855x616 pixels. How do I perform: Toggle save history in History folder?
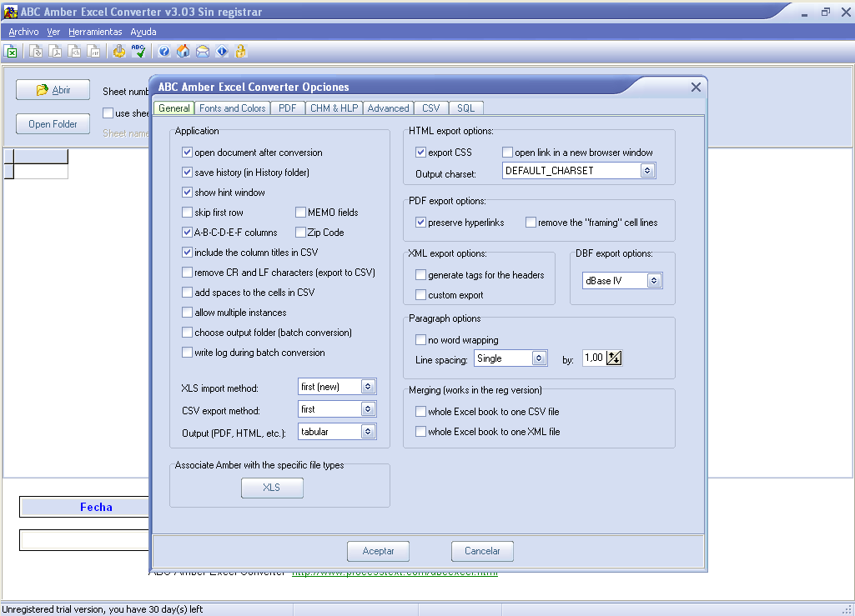click(x=187, y=173)
